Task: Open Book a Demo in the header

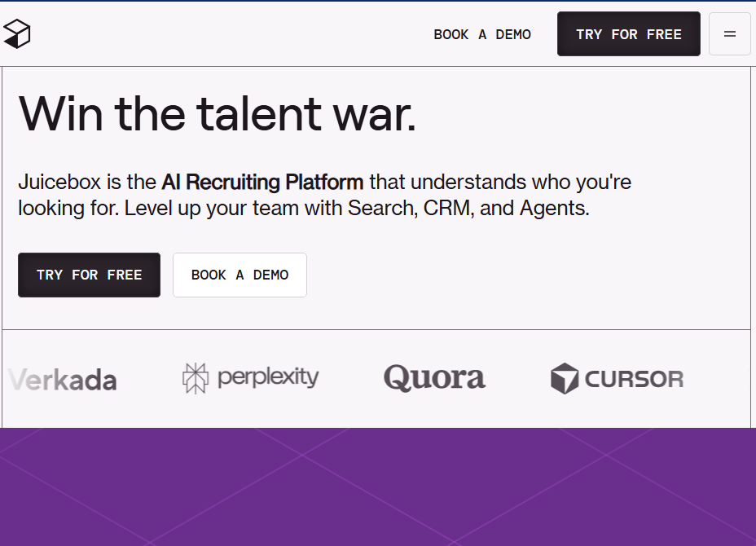Action: pos(482,34)
